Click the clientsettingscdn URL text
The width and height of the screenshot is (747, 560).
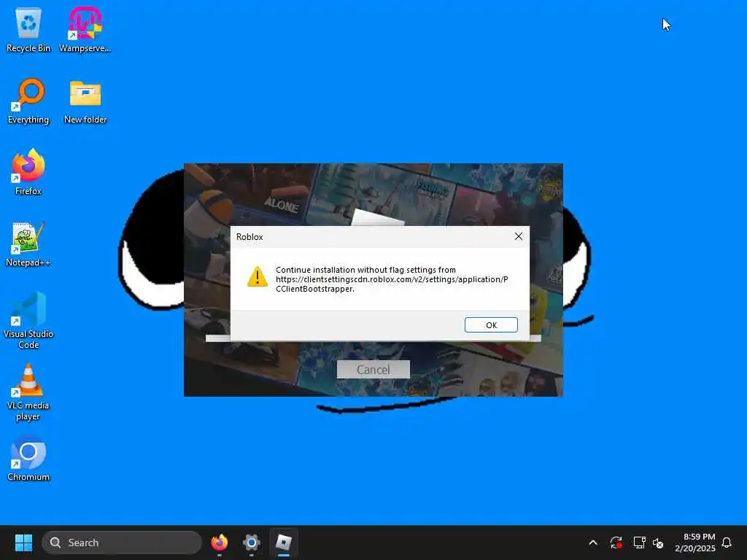[392, 284]
